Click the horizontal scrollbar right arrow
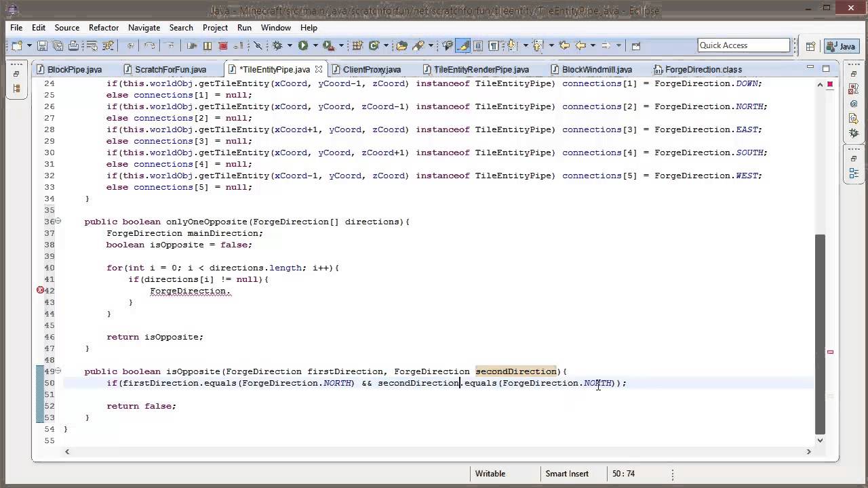Viewport: 868px width, 488px height. tap(808, 451)
